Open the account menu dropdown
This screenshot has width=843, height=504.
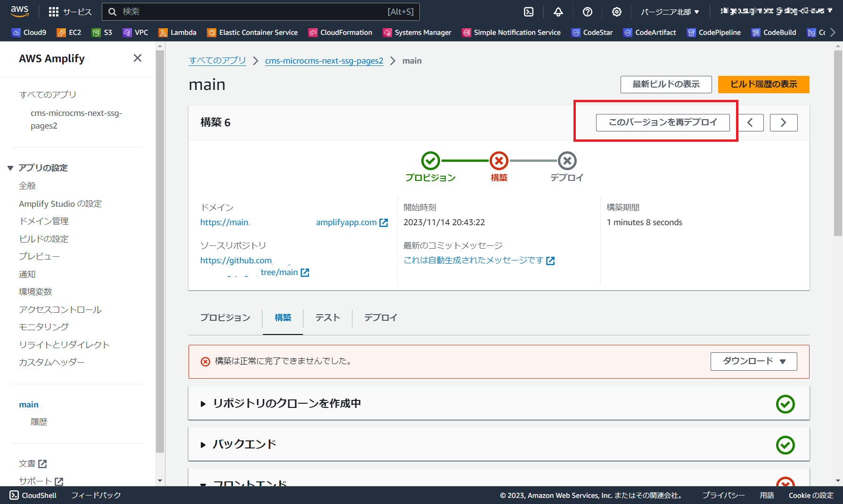777,11
